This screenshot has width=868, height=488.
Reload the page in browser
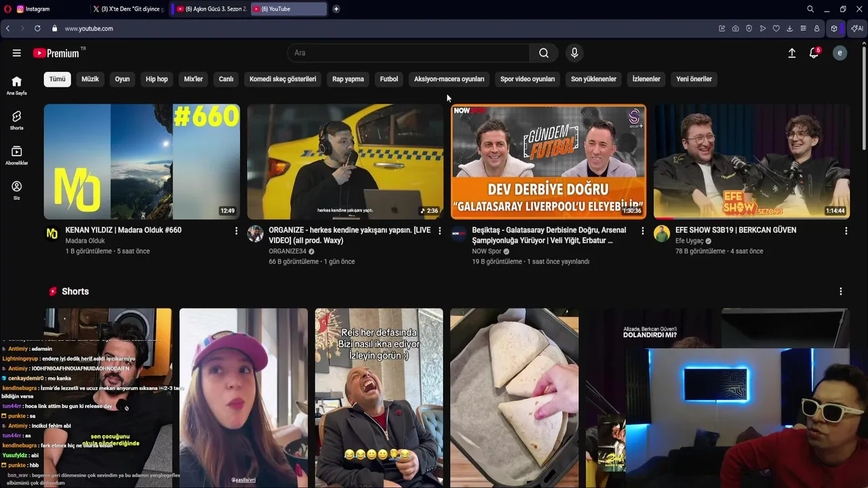[37, 28]
